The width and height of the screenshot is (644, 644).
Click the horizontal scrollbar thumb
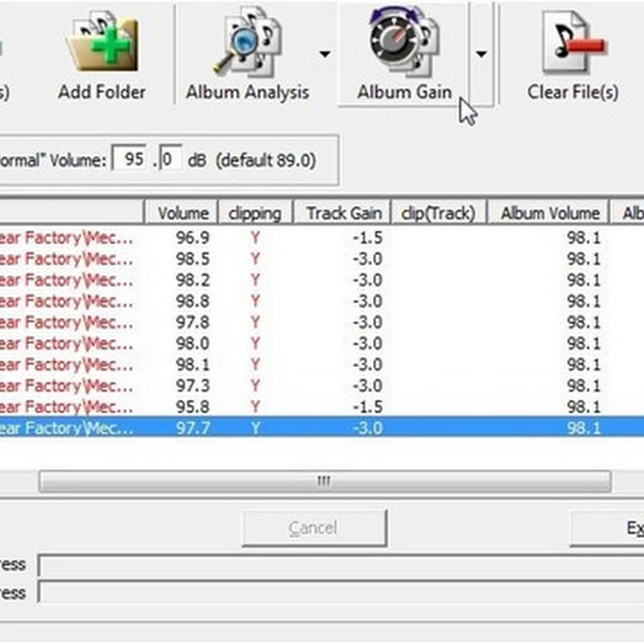(x=325, y=481)
